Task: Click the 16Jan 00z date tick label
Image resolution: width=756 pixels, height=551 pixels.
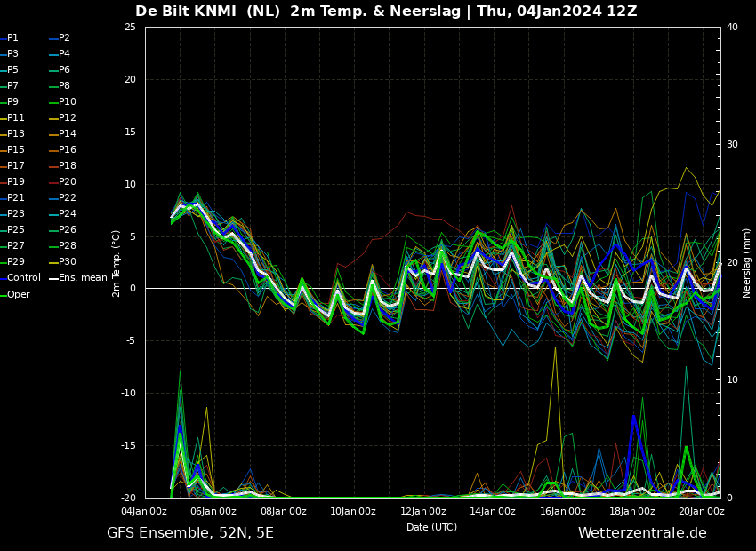Action: 563,512
